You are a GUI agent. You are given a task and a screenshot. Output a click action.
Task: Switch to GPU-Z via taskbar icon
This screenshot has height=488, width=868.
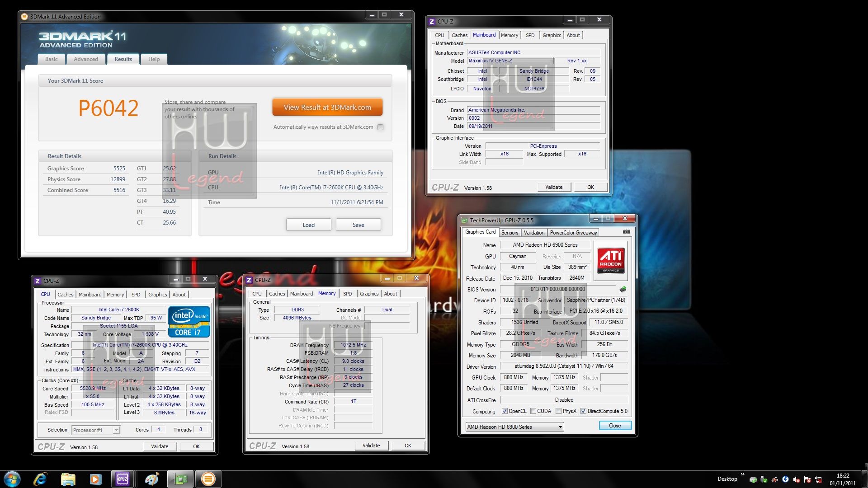point(180,479)
